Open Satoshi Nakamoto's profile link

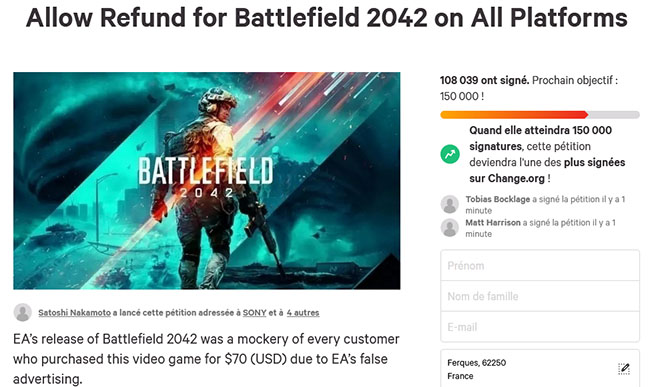pyautogui.click(x=75, y=313)
